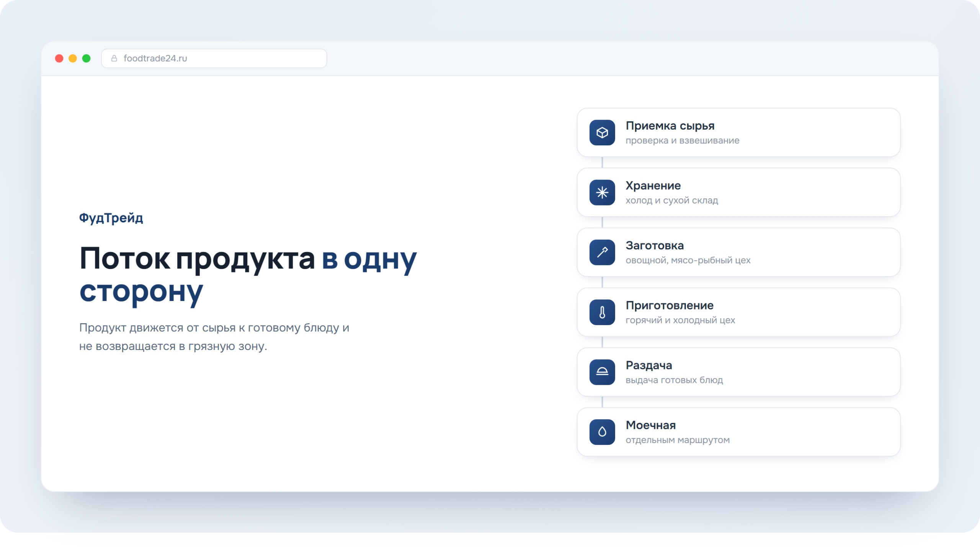Image resolution: width=980 pixels, height=547 pixels.
Task: Click the serving dish icon beside Раздача
Action: 602,372
